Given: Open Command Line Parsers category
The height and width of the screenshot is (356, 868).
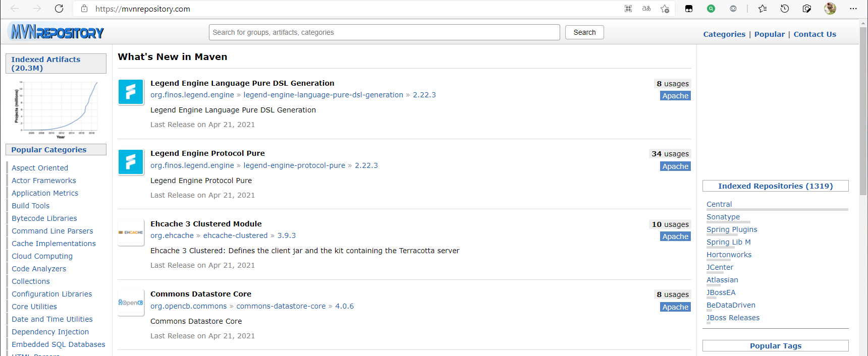Looking at the screenshot, I should 52,231.
